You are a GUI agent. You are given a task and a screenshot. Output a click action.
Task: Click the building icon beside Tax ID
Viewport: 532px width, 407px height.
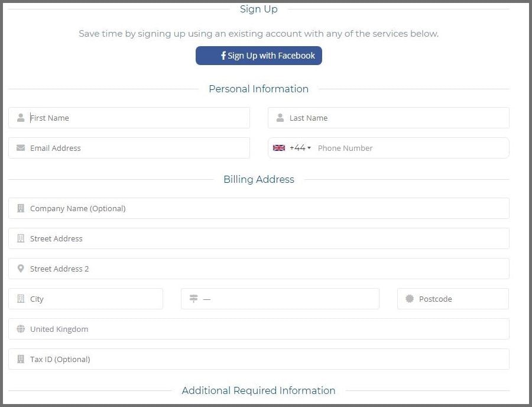[21, 359]
